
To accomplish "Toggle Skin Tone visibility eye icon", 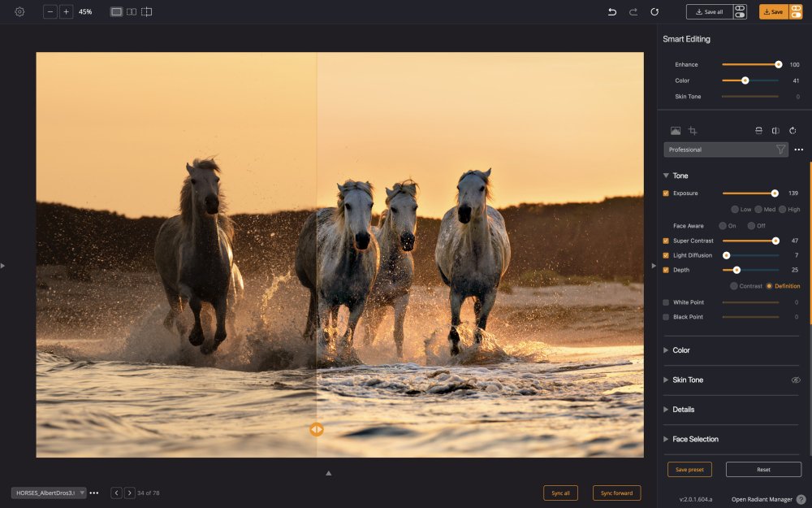I will (796, 380).
